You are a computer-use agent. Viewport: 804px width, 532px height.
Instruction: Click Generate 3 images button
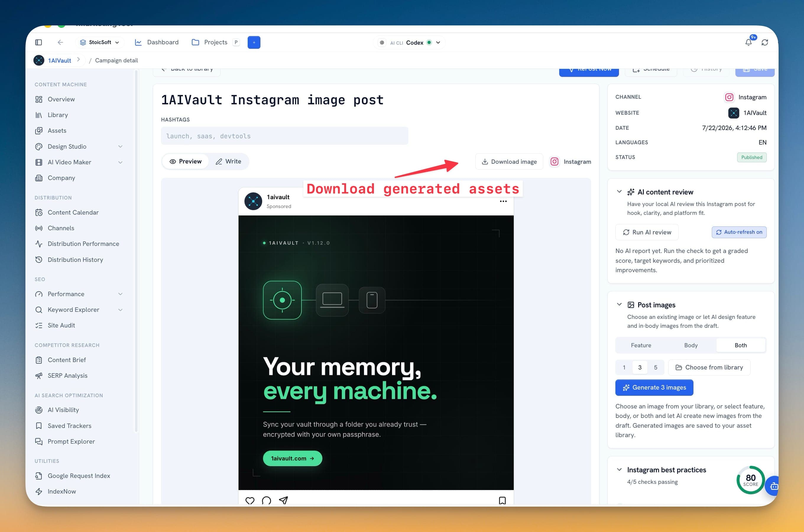coord(654,387)
